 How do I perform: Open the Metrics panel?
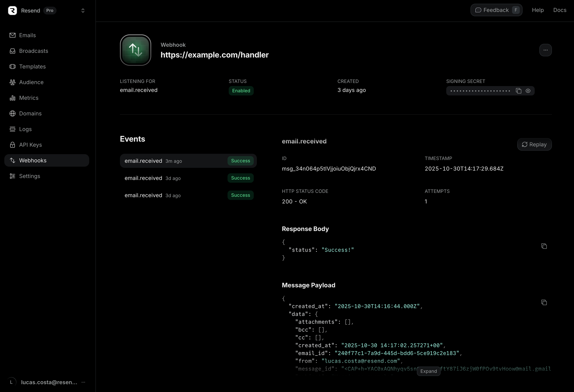(29, 98)
